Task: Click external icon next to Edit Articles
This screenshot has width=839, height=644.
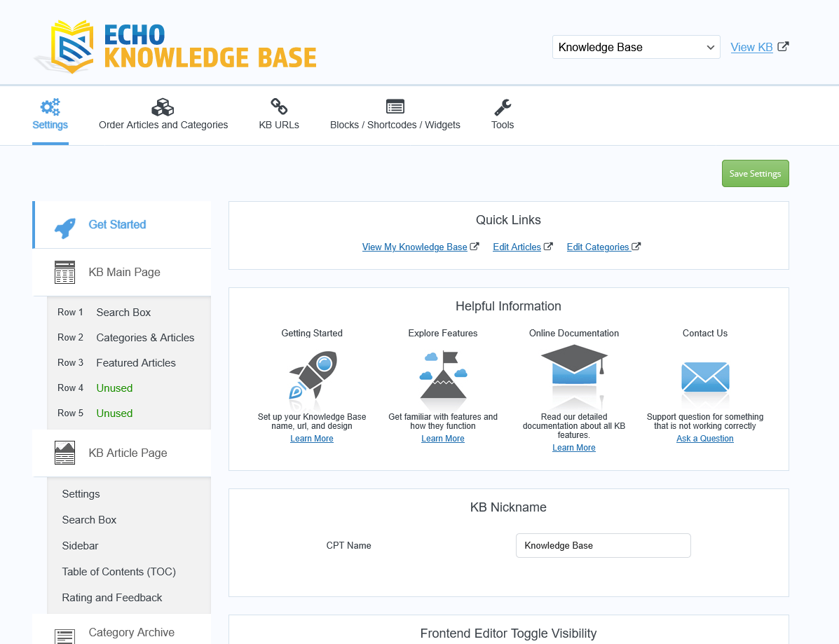Action: [548, 247]
